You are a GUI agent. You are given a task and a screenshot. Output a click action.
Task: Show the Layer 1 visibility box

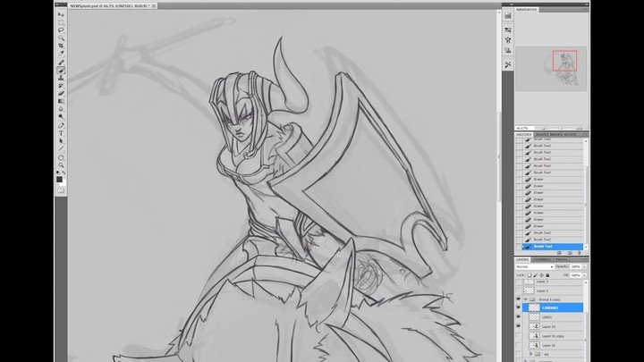(x=518, y=290)
